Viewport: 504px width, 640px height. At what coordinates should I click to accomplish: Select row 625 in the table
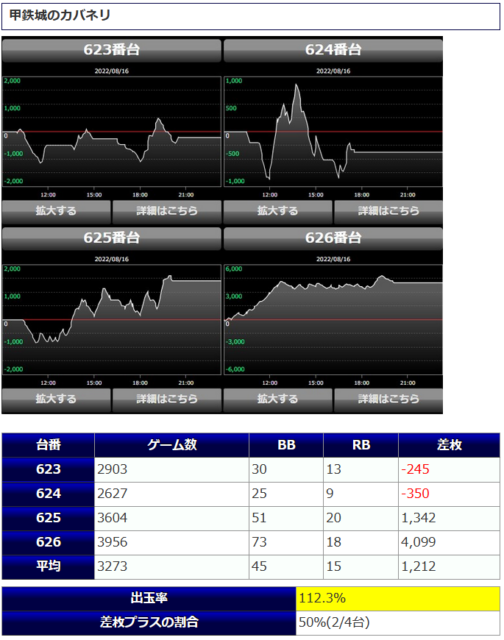coord(251,518)
